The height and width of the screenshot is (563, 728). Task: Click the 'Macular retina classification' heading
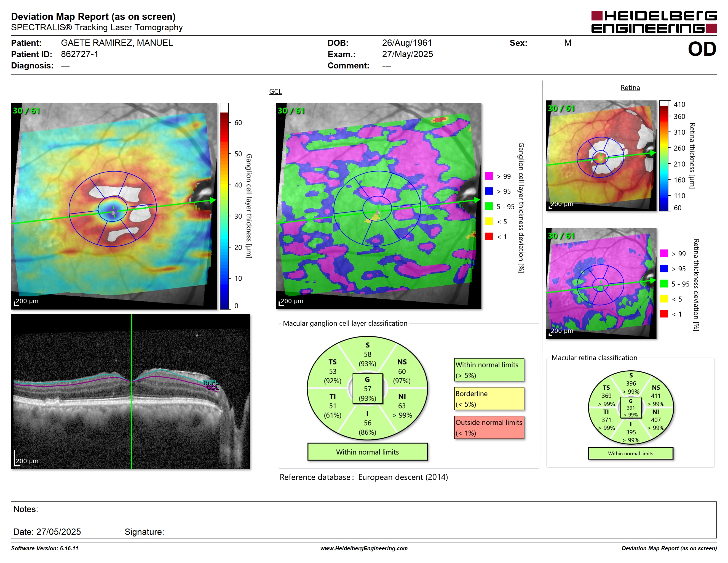click(594, 358)
